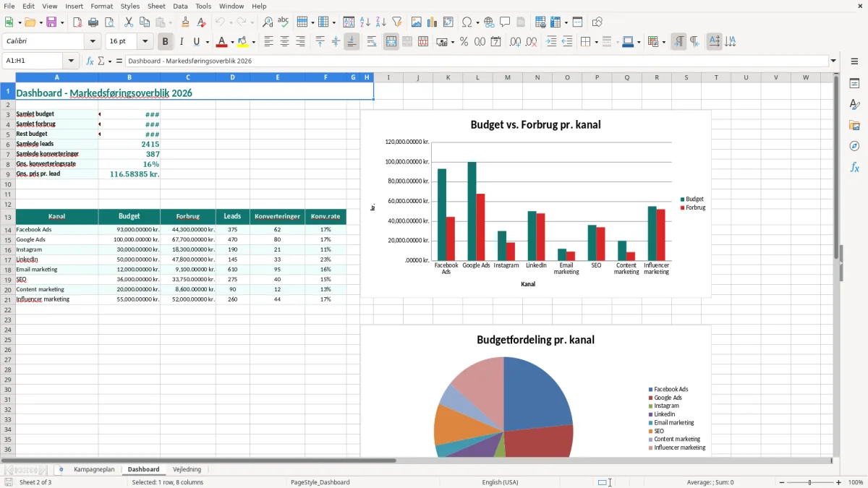The image size is (868, 488).
Task: Open sidebar Gallery icon
Action: 854,126
